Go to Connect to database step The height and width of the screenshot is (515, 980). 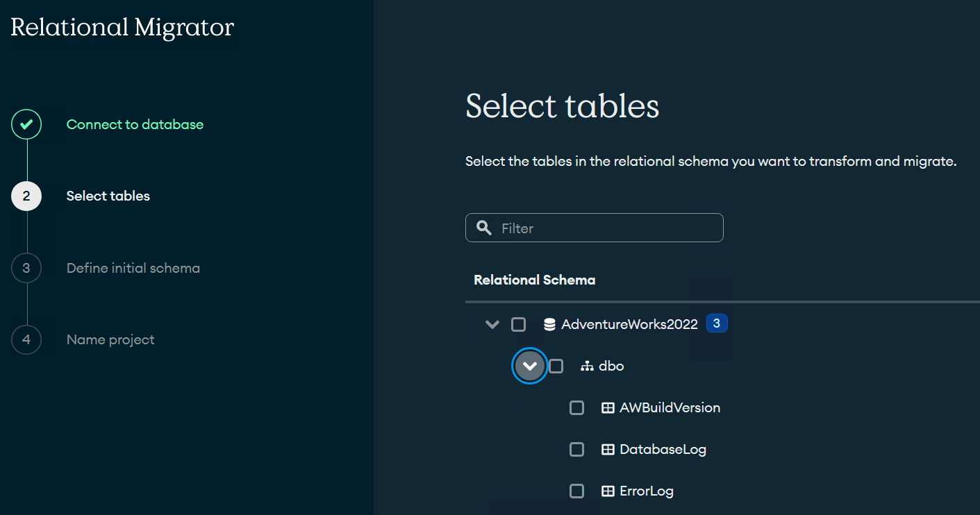click(135, 125)
